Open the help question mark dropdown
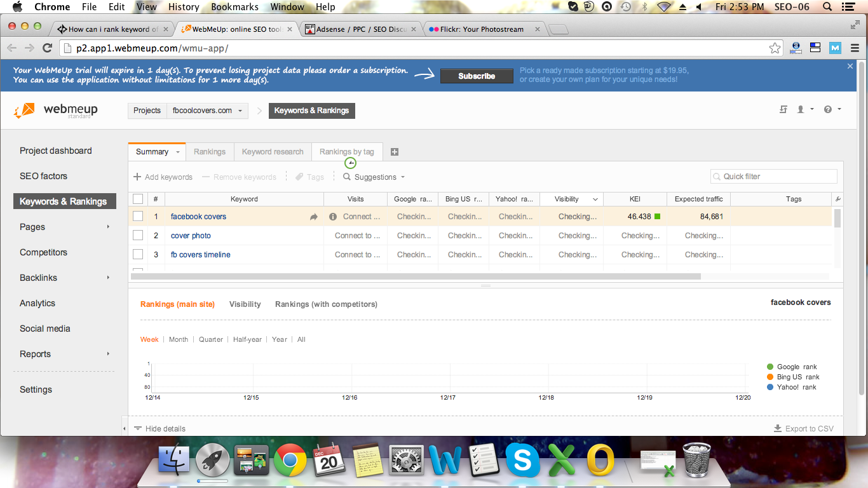Screen dimensions: 868x488 coord(832,109)
